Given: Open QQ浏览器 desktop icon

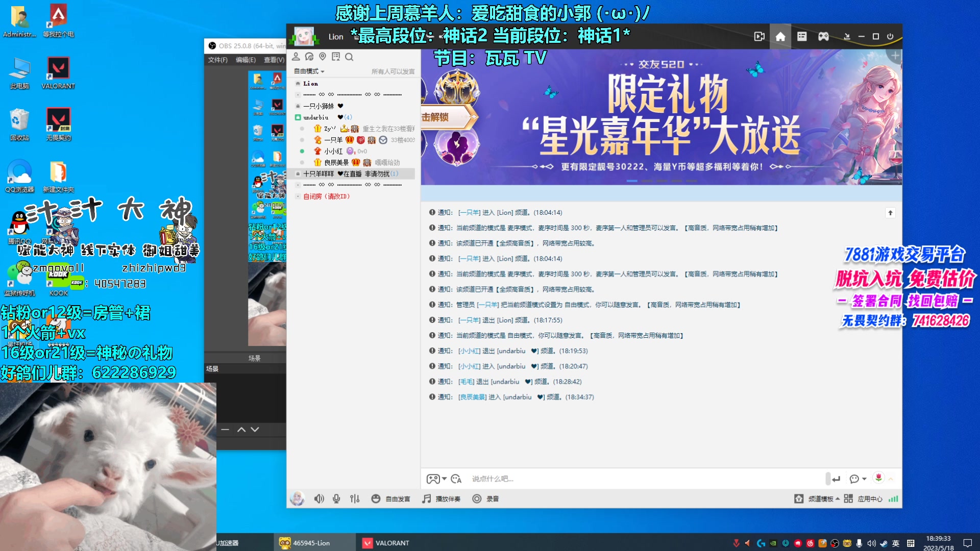Looking at the screenshot, I should [19, 177].
